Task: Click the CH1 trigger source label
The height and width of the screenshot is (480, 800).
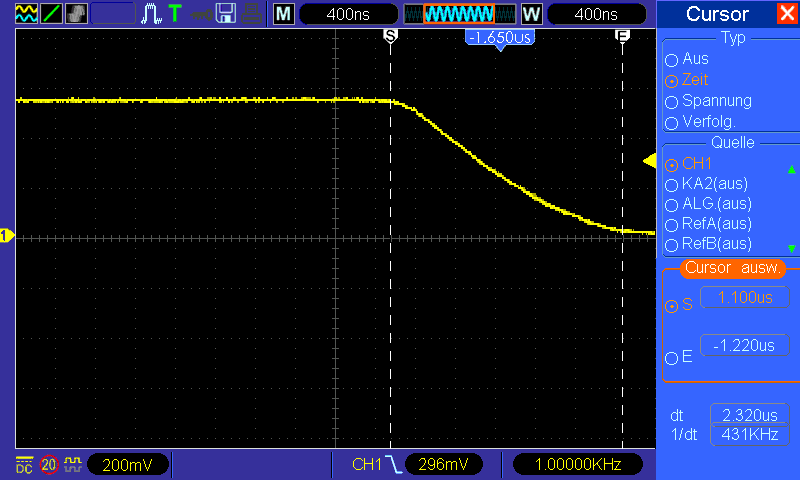Action: (367, 465)
